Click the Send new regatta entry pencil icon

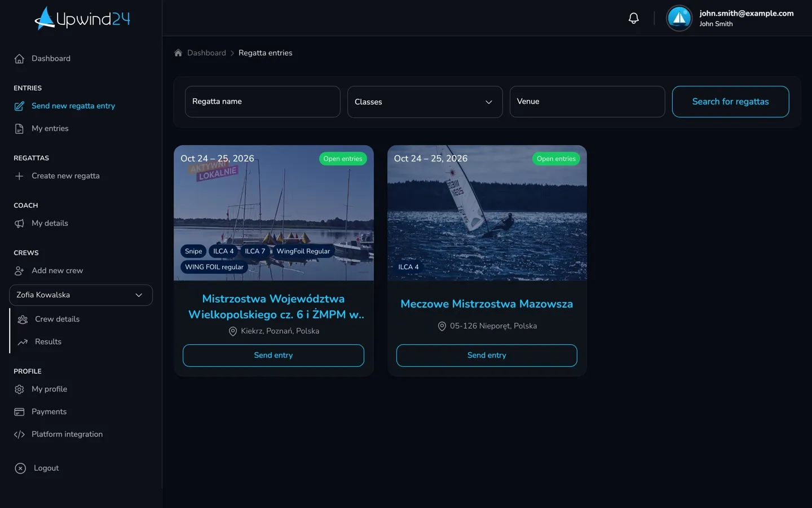[19, 106]
